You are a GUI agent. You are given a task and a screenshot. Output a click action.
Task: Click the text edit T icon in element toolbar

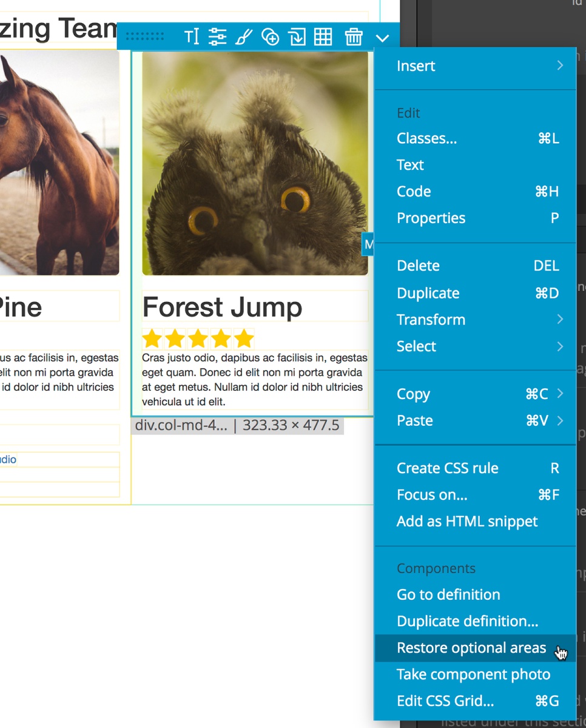(192, 37)
